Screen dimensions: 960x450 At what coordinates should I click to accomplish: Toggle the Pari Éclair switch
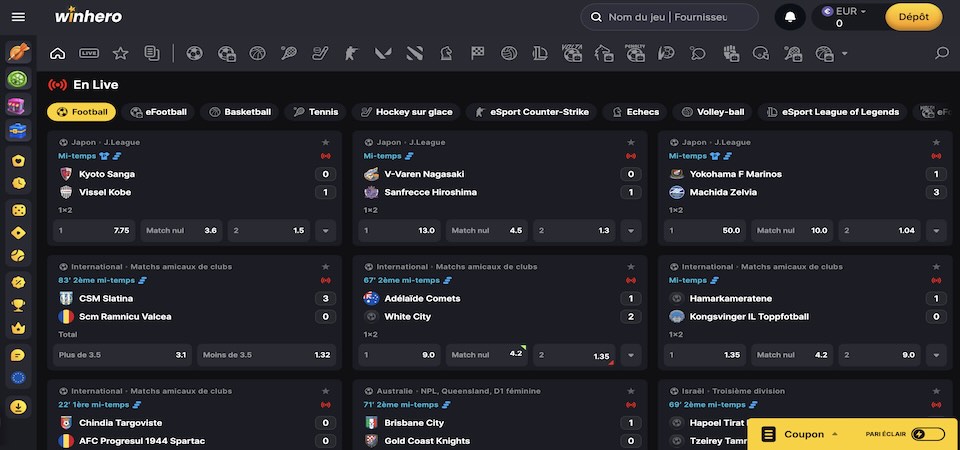(928, 434)
